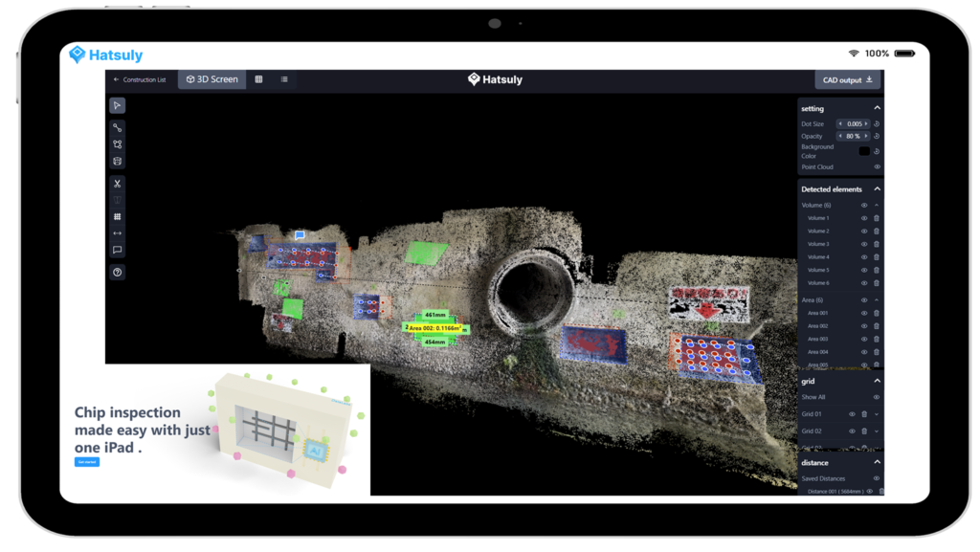Image resolution: width=980 pixels, height=552 pixels.
Task: Open the help question mark icon
Action: click(x=117, y=273)
